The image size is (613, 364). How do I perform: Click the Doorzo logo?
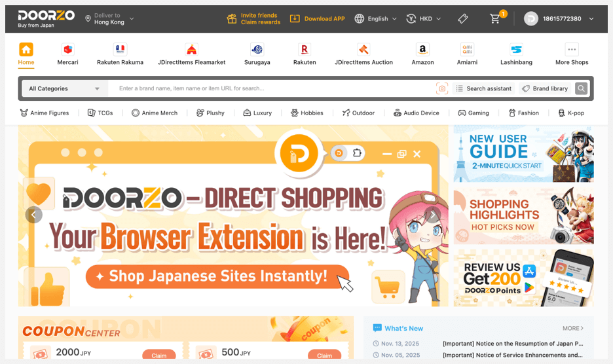[x=46, y=18]
